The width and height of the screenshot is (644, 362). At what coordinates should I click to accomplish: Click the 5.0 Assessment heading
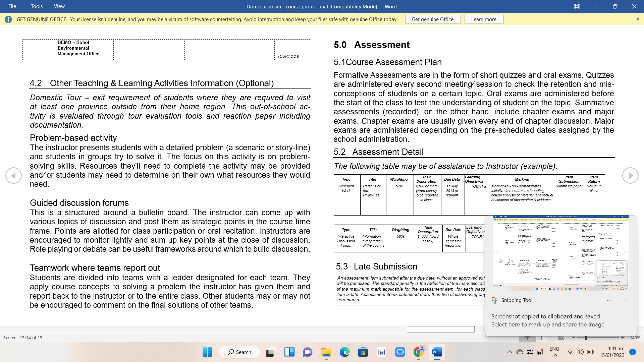(x=372, y=45)
